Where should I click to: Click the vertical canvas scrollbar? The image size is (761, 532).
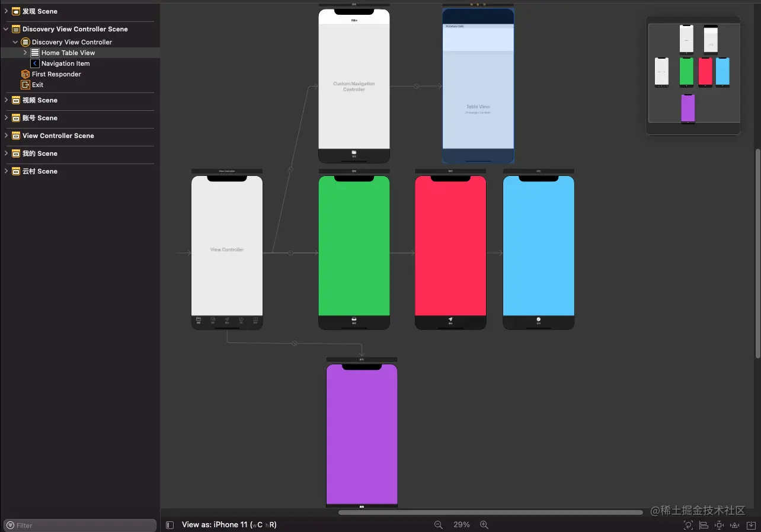(x=758, y=253)
